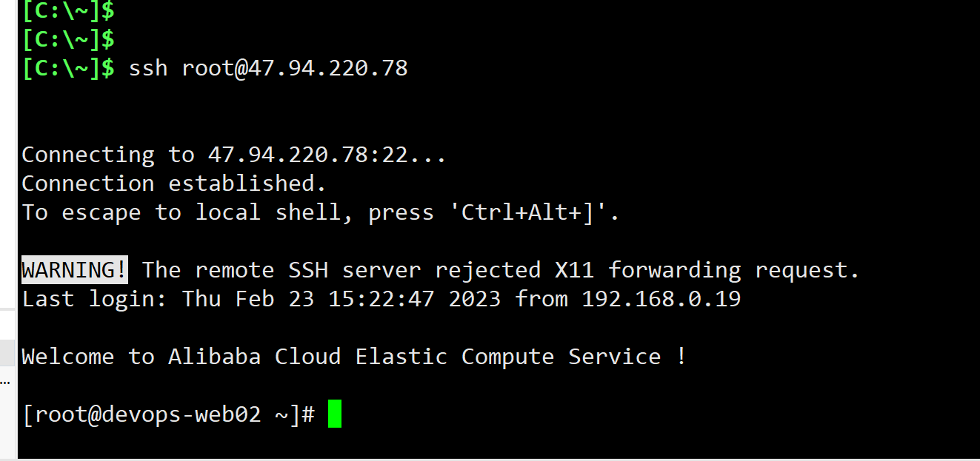The image size is (980, 461).
Task: Click the [C:\~]$ prompt before ssh
Action: pos(68,68)
